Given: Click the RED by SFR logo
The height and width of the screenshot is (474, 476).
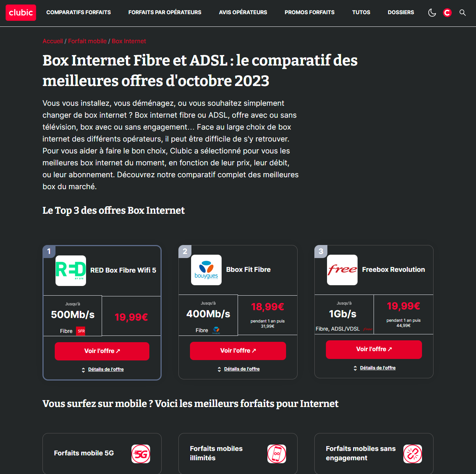Looking at the screenshot, I should (71, 271).
